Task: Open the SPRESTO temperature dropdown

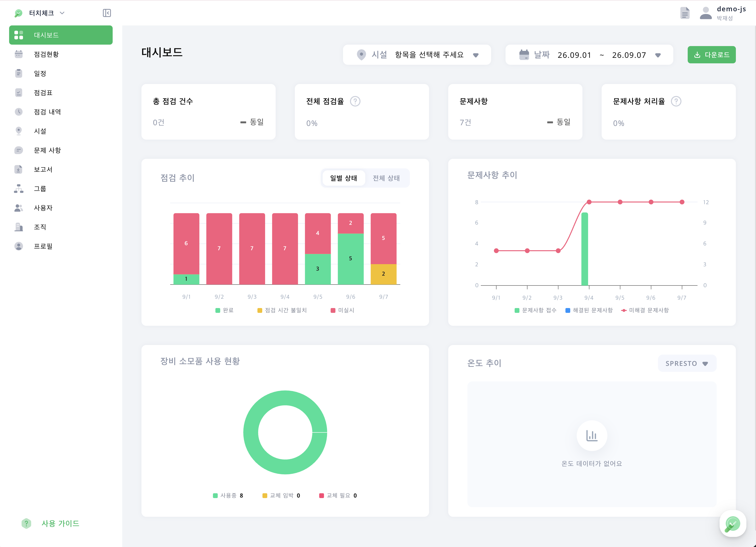Action: coord(687,363)
